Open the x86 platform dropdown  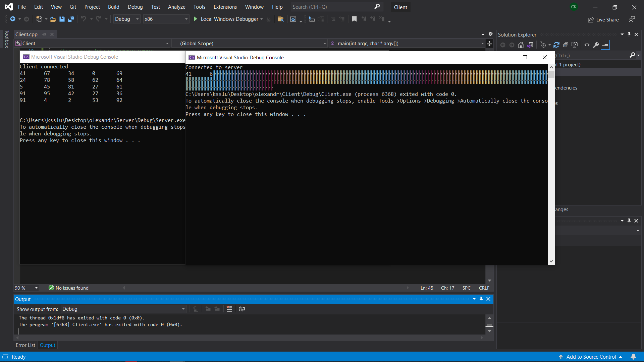click(166, 19)
